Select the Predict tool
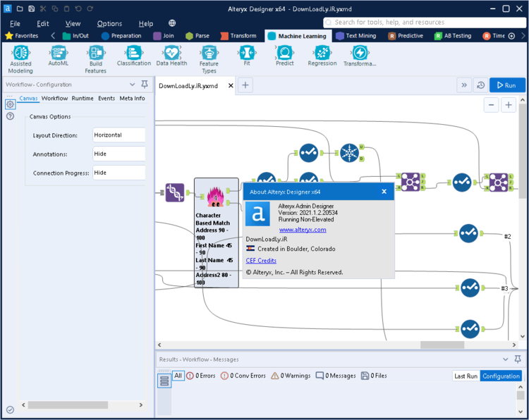Screen dimensions: 529x420 (x=285, y=56)
